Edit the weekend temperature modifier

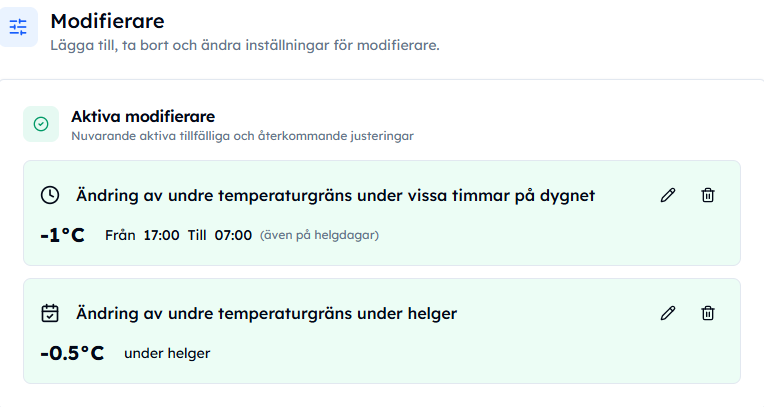(x=668, y=313)
